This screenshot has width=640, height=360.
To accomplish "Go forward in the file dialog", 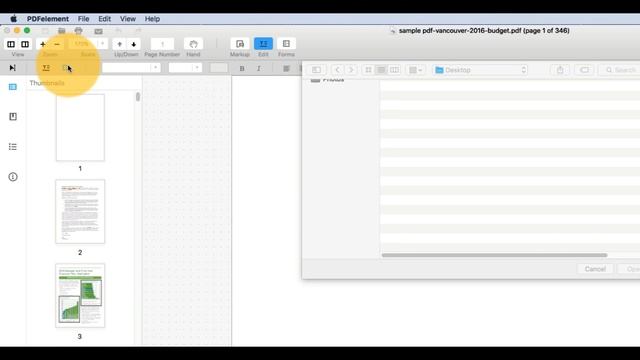I will 351,70.
